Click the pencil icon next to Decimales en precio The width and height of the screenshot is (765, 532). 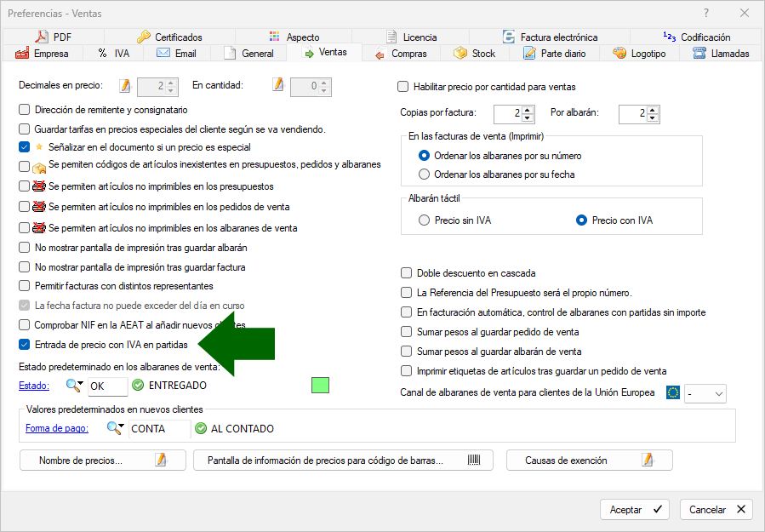click(125, 86)
